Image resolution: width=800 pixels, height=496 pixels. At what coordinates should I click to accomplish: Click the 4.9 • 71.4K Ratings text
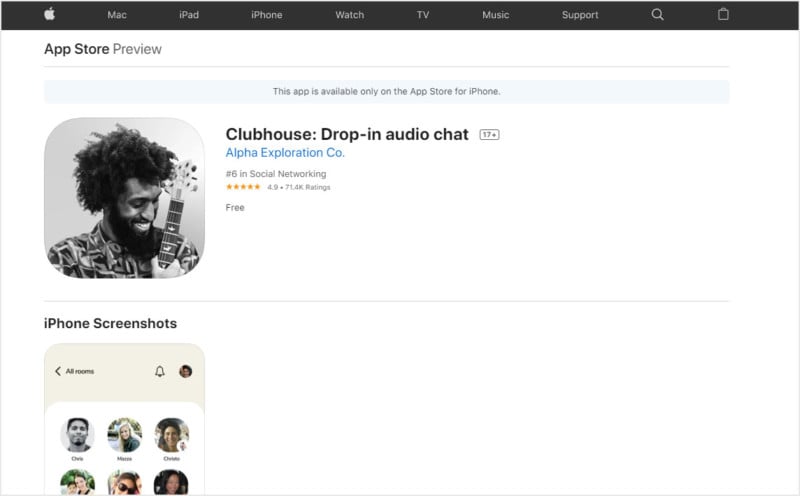pyautogui.click(x=299, y=187)
